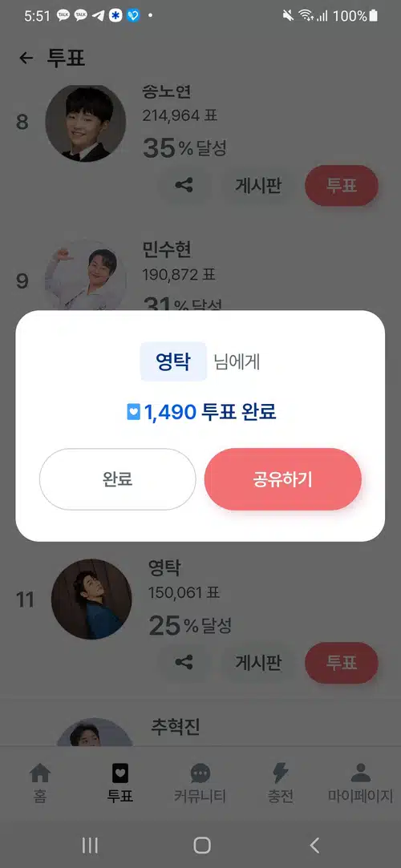The image size is (401, 868).
Task: Tap 송노연's profile photo
Action: click(x=85, y=123)
